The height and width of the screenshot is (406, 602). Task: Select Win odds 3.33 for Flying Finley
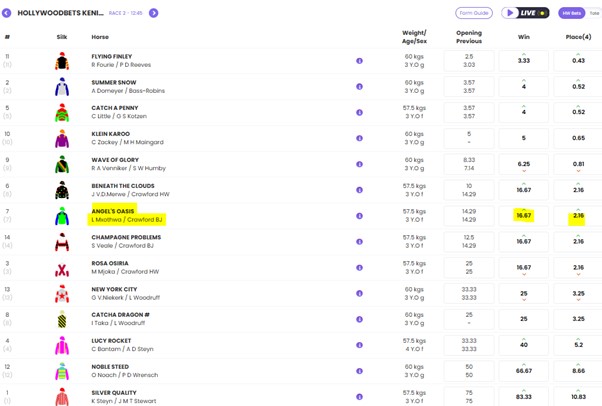point(523,61)
